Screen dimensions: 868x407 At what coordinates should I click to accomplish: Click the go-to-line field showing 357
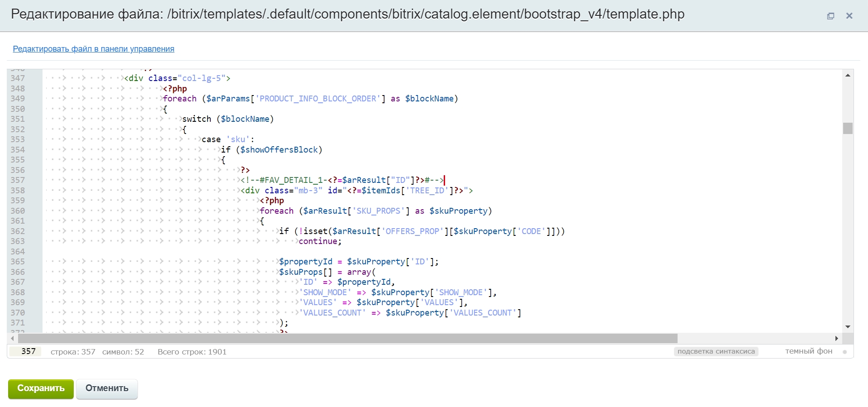26,351
